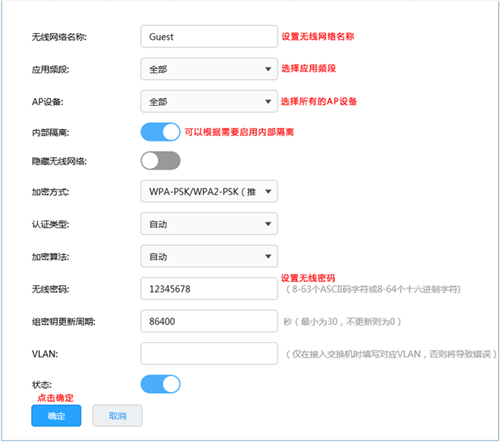Click the 组密钥更新周期 field showing 86400
Viewport: 500px width, 442px height.
pos(209,321)
